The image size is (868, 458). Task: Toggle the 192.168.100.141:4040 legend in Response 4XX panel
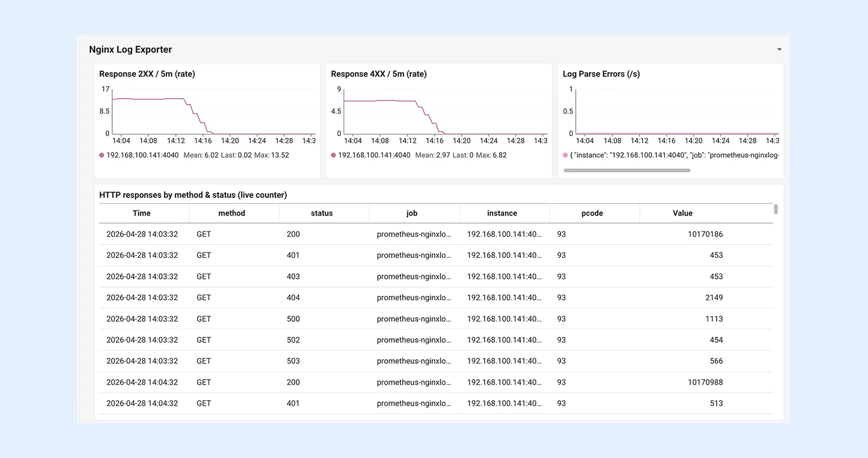370,155
